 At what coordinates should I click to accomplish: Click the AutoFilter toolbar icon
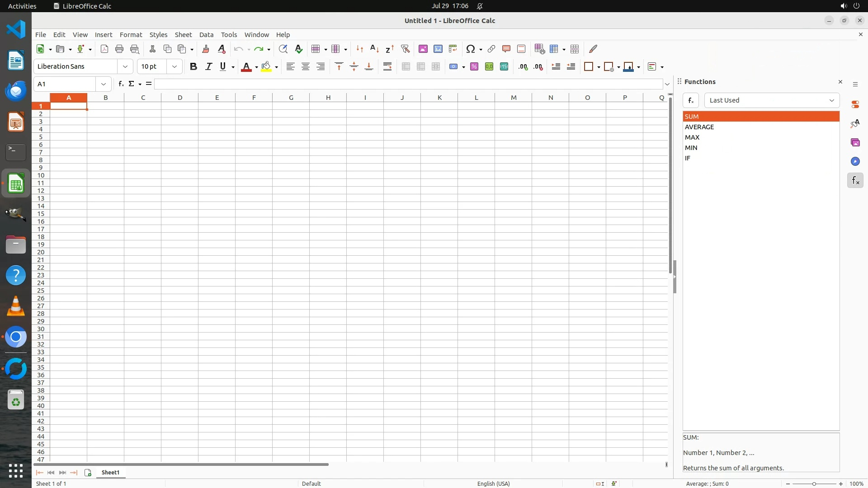click(x=405, y=49)
